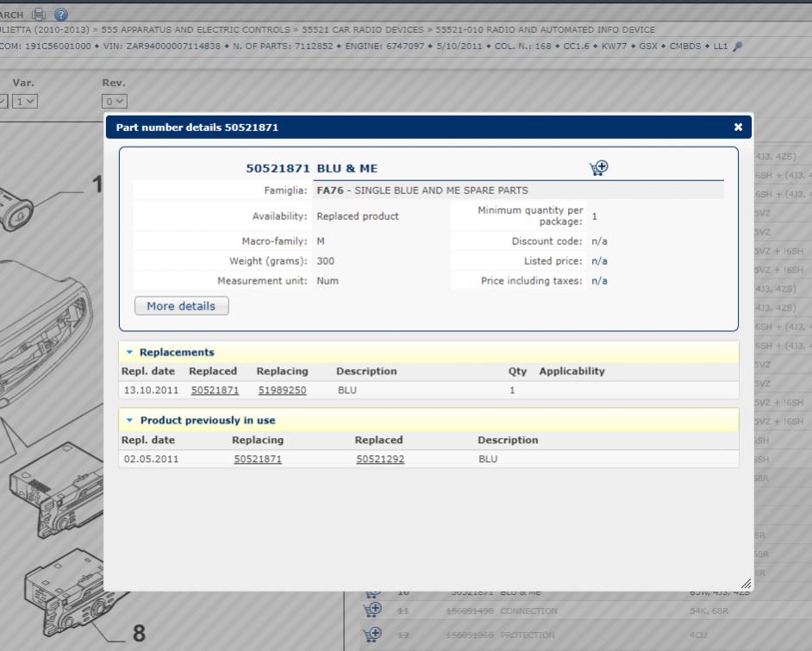This screenshot has width=812, height=651.
Task: Add part 50521871 to cart from dialog
Action: click(x=598, y=168)
